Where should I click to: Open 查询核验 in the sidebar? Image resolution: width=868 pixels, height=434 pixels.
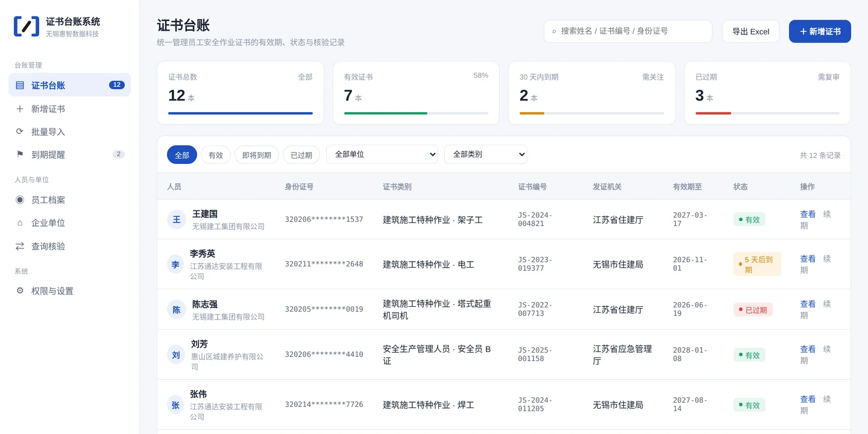click(69, 246)
